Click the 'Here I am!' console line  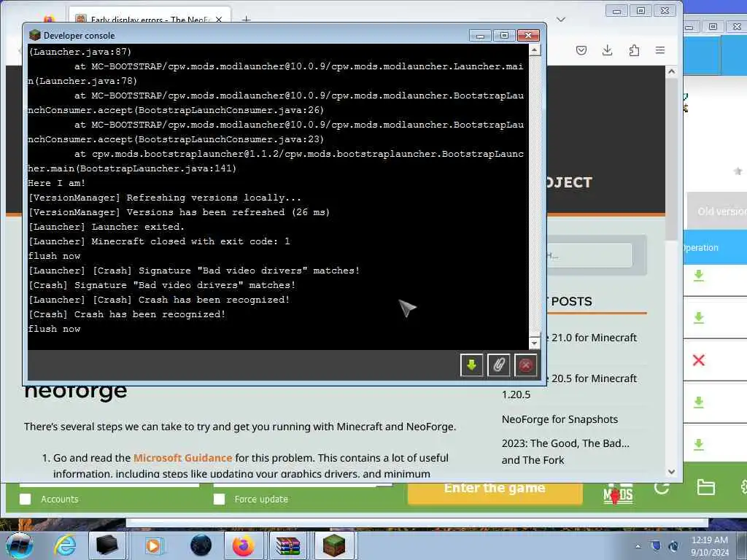pyautogui.click(x=57, y=183)
